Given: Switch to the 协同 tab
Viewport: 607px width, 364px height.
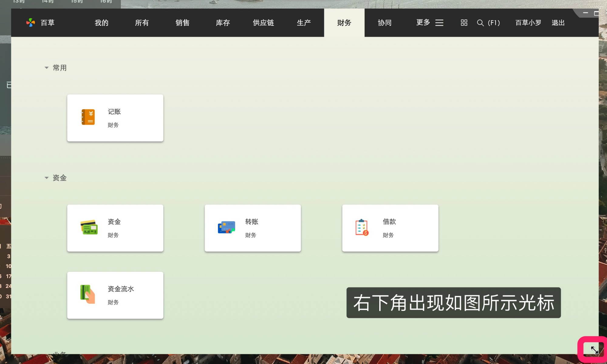Looking at the screenshot, I should click(x=384, y=23).
